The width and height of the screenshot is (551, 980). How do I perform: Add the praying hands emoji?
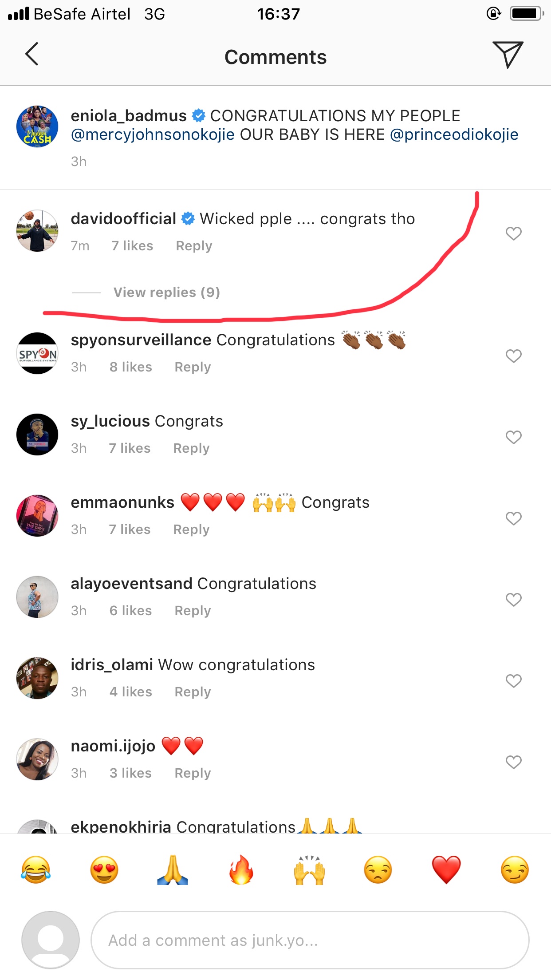point(173,870)
